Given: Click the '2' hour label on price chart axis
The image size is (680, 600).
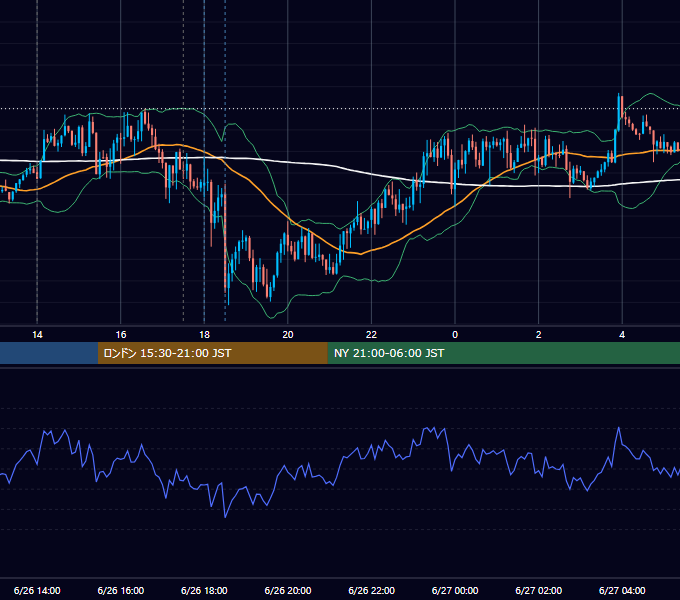Looking at the screenshot, I should pyautogui.click(x=539, y=335).
